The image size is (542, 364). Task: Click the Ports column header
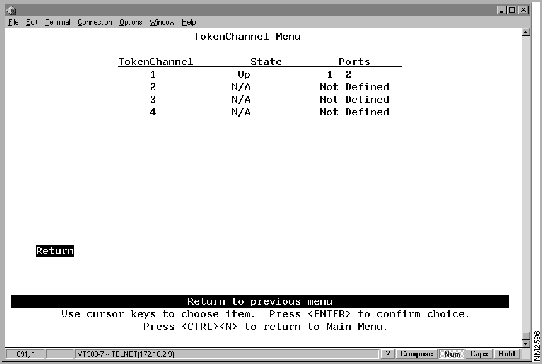pos(354,62)
